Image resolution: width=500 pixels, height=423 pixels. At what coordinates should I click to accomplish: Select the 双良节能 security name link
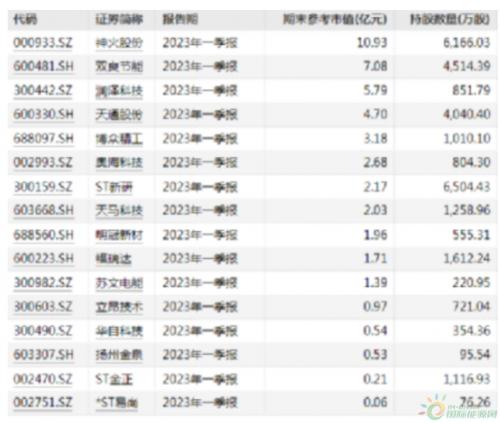(119, 66)
